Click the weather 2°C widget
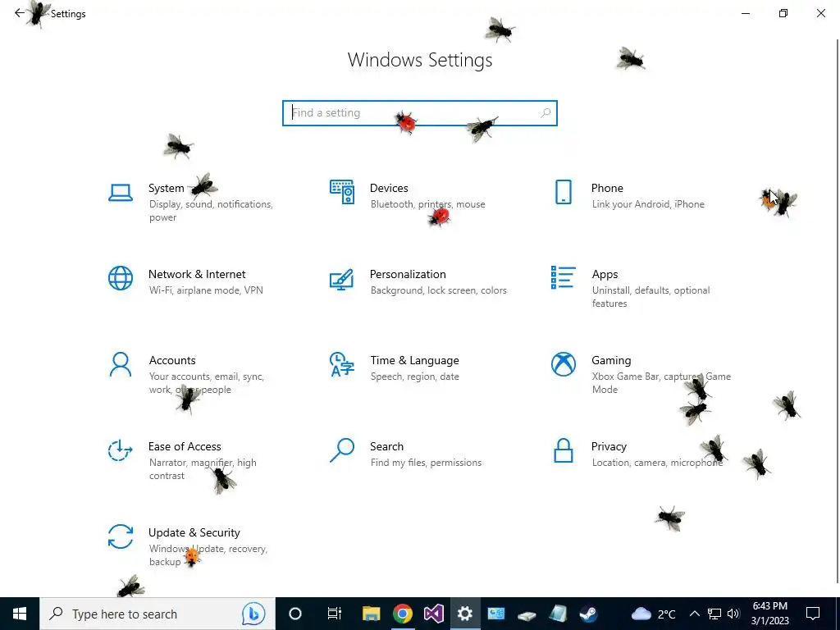The width and height of the screenshot is (840, 630). (653, 614)
